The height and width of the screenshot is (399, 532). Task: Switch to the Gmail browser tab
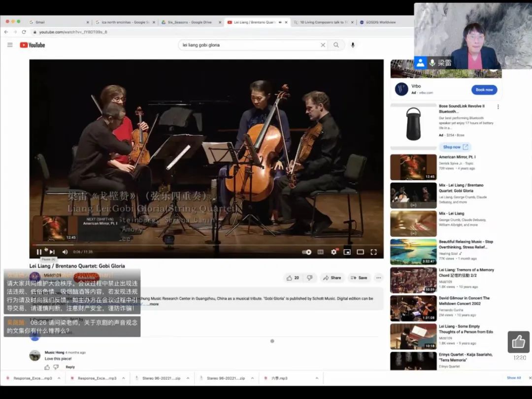(40, 22)
